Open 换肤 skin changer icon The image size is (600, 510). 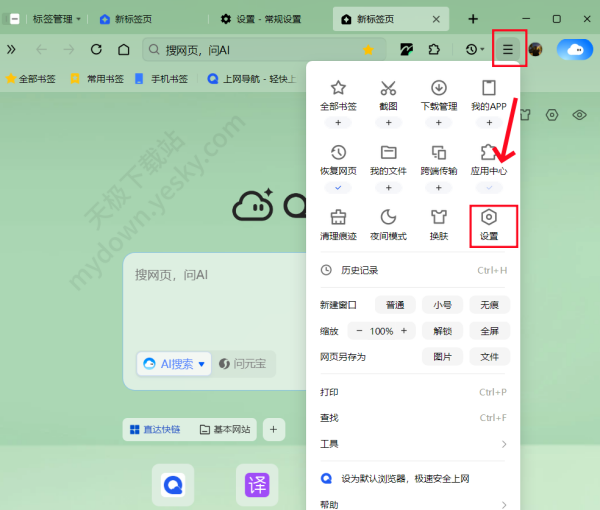438,223
